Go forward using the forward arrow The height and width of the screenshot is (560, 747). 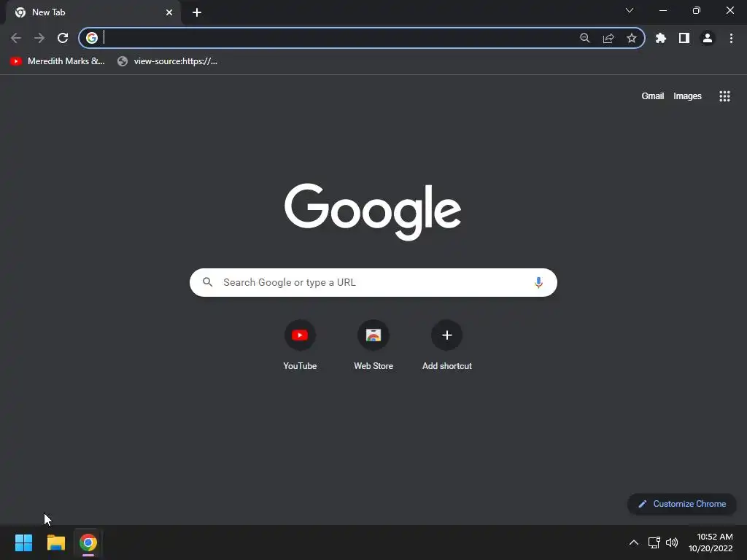pyautogui.click(x=39, y=38)
